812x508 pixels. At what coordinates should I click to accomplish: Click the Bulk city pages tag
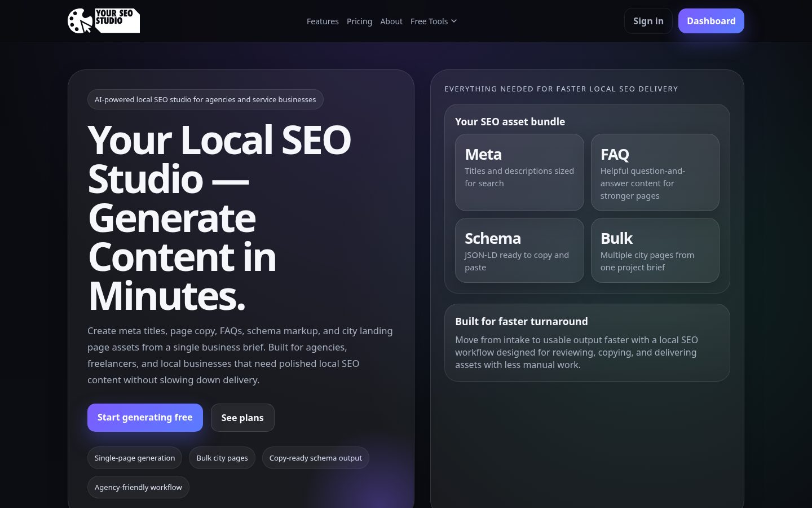(222, 458)
